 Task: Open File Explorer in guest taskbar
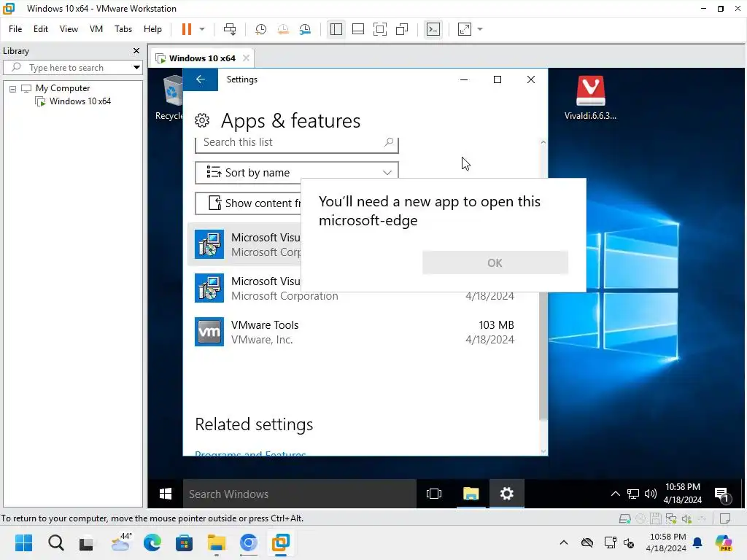[x=471, y=494]
